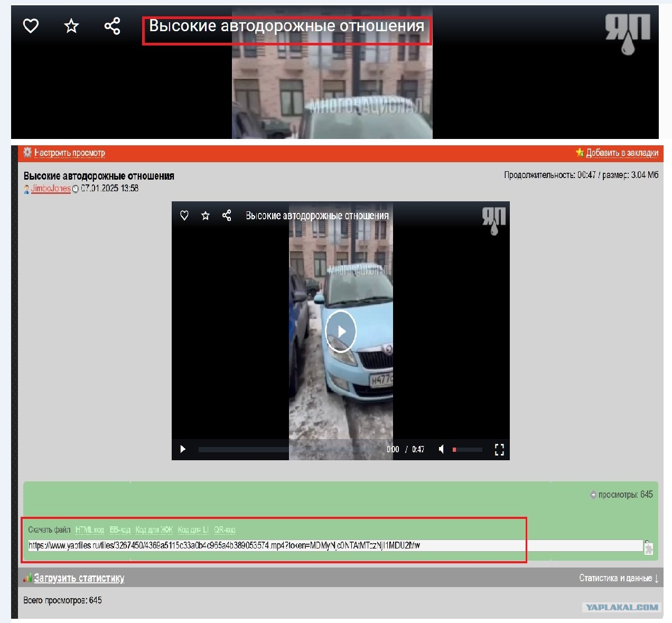Click small play button in player control bar

coord(183,449)
